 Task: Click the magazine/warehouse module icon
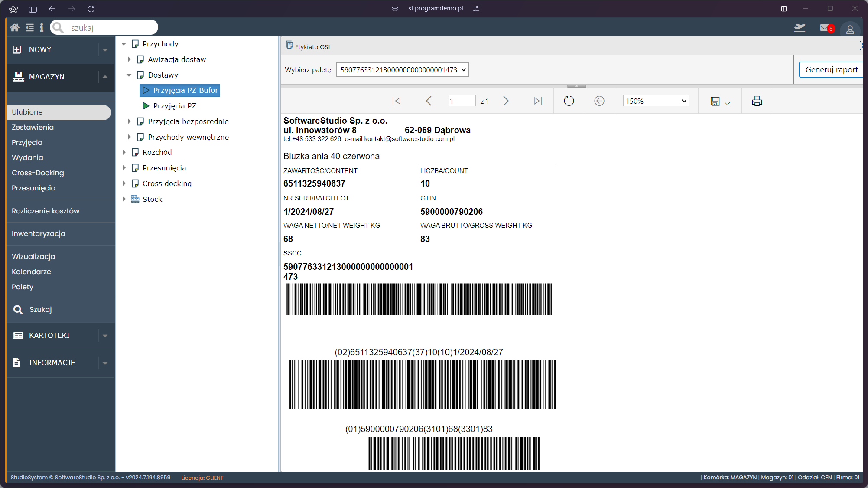pyautogui.click(x=17, y=76)
